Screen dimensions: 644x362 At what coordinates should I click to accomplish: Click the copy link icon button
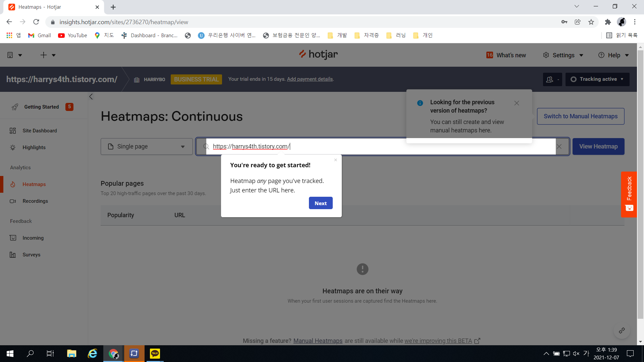[622, 330]
